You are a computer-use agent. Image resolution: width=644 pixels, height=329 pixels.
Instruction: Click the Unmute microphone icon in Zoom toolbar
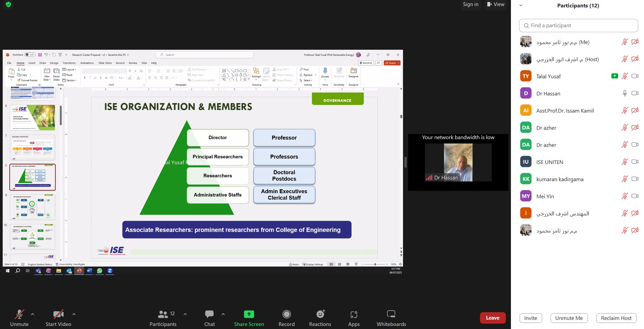click(x=19, y=314)
